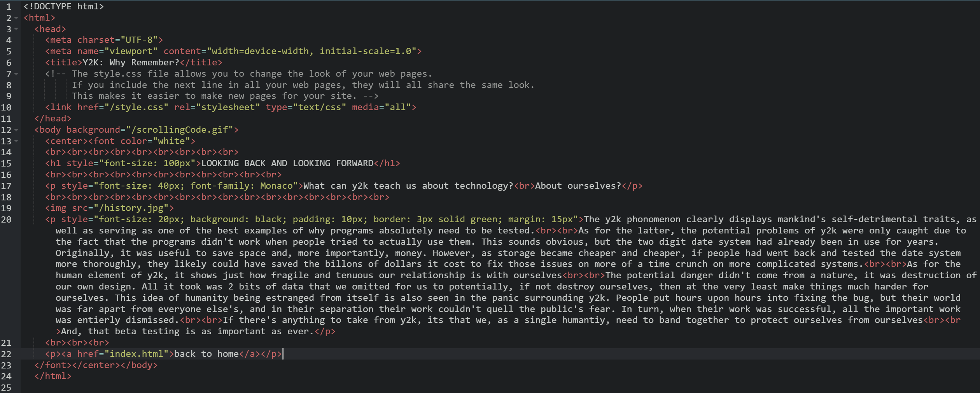Screen dimensions: 980x393
Task: Click the "UTF-8" charset value
Action: pyautogui.click(x=141, y=40)
